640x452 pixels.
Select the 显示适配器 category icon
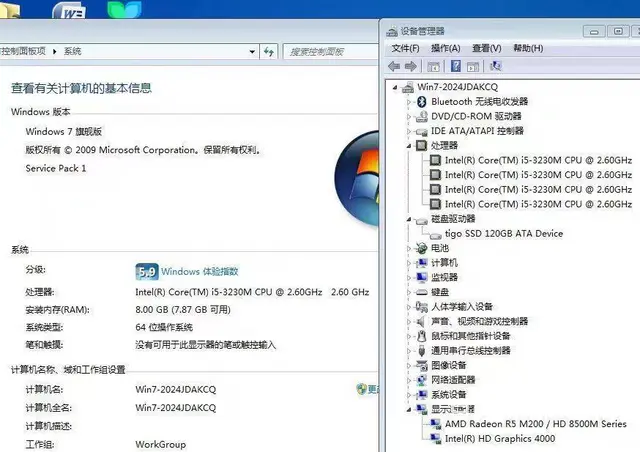click(x=422, y=409)
